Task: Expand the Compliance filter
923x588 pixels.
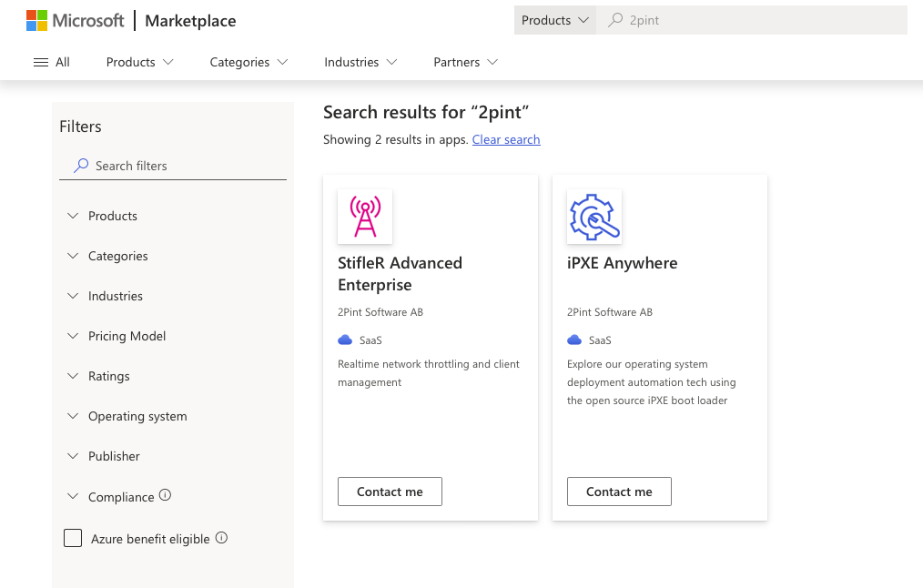Action: point(111,497)
